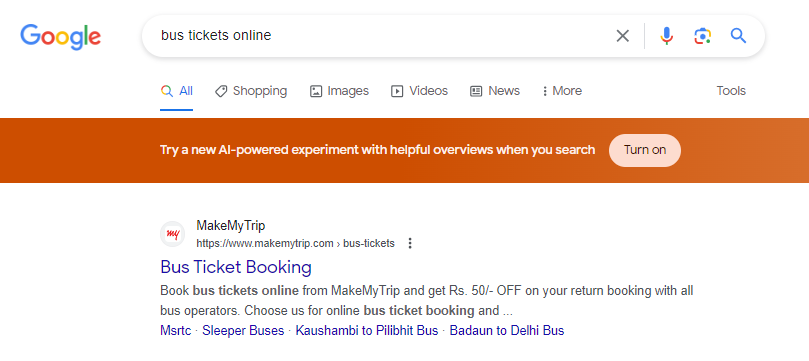
Task: Open the Tools search options
Action: click(731, 91)
